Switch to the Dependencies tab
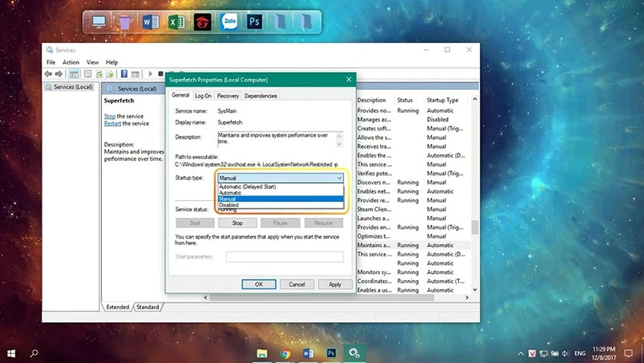 pyautogui.click(x=261, y=96)
